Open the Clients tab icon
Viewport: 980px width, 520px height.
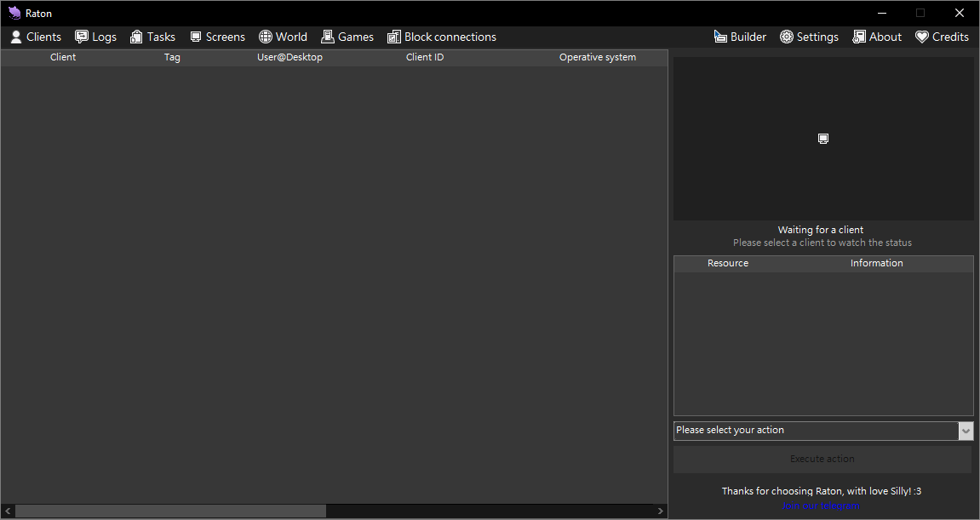(x=16, y=37)
